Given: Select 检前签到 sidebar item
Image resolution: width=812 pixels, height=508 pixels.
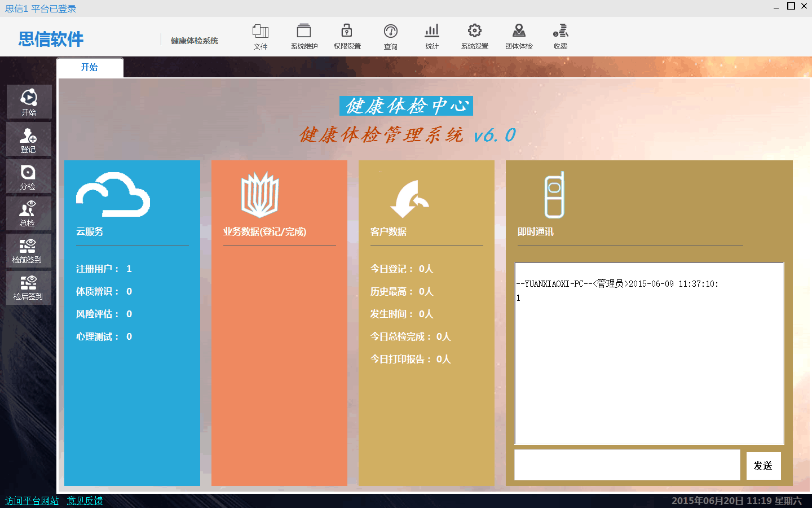Looking at the screenshot, I should click(x=29, y=251).
